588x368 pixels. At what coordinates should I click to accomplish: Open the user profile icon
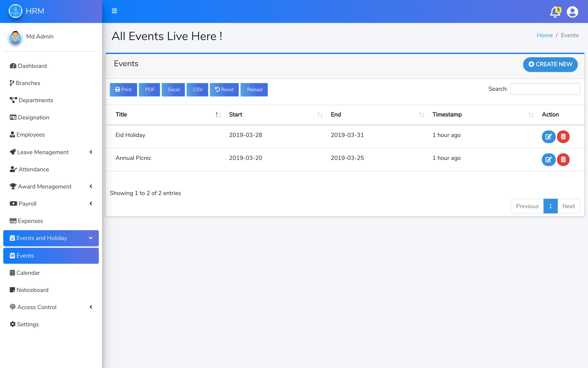(572, 12)
